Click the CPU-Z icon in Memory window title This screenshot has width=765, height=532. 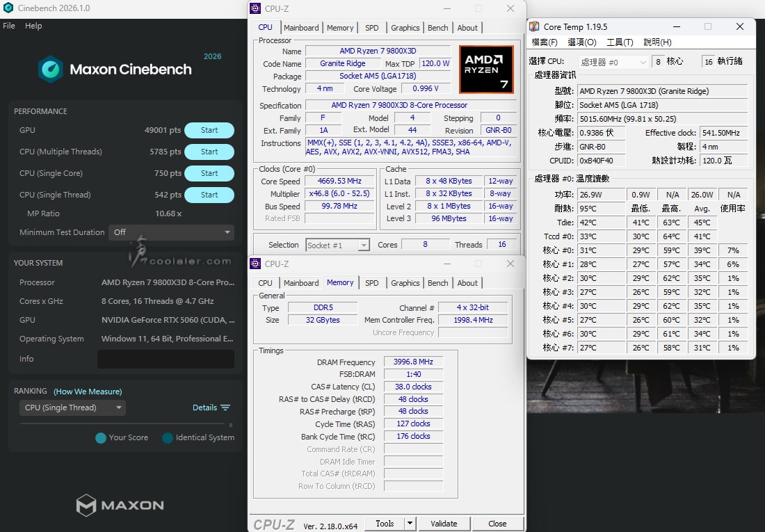(x=255, y=264)
